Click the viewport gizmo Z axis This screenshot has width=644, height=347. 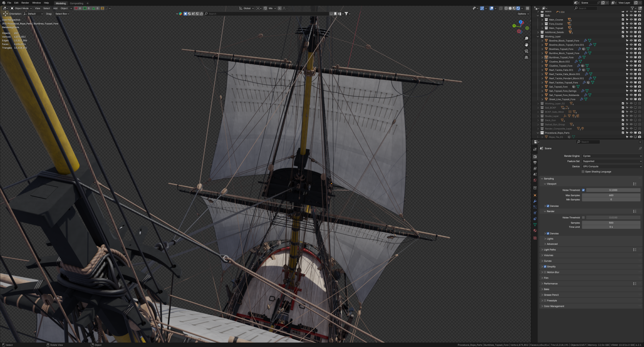point(521,22)
